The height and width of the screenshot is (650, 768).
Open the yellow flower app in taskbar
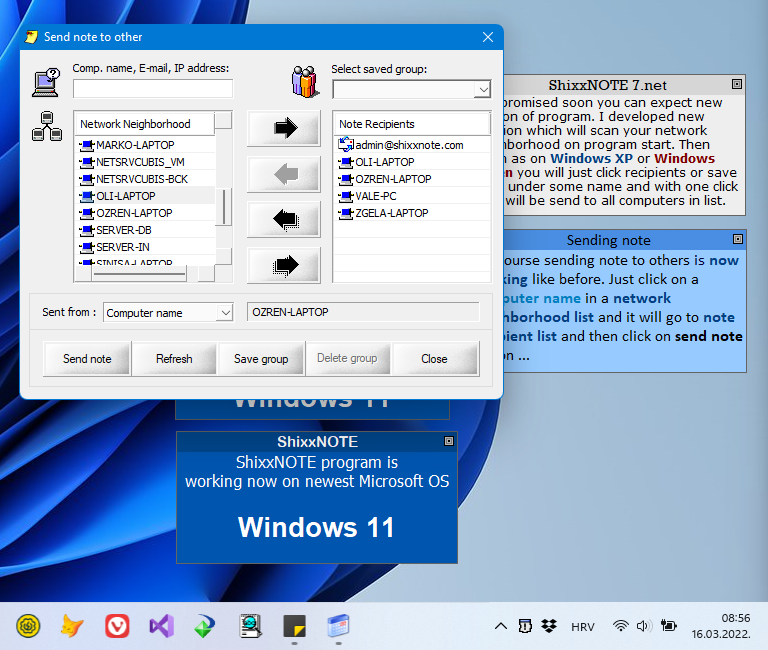coord(28,626)
